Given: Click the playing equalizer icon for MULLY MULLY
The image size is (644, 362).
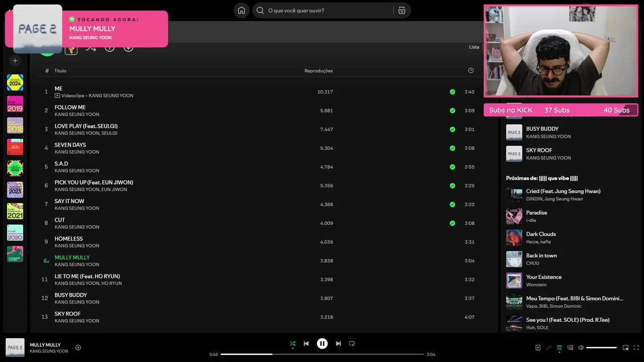Looking at the screenshot, I should tap(46, 261).
